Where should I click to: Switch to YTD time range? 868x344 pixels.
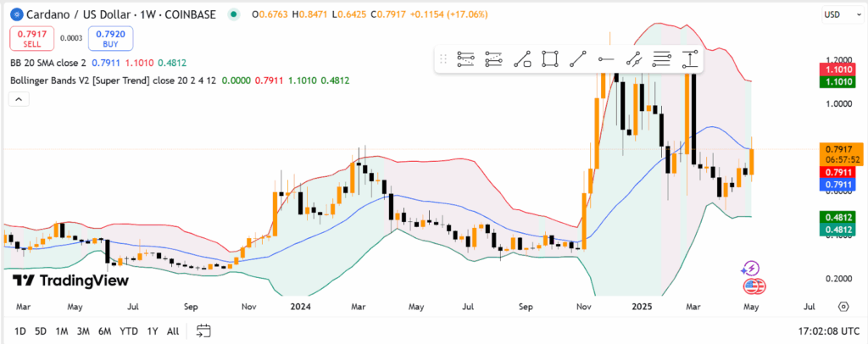click(129, 331)
